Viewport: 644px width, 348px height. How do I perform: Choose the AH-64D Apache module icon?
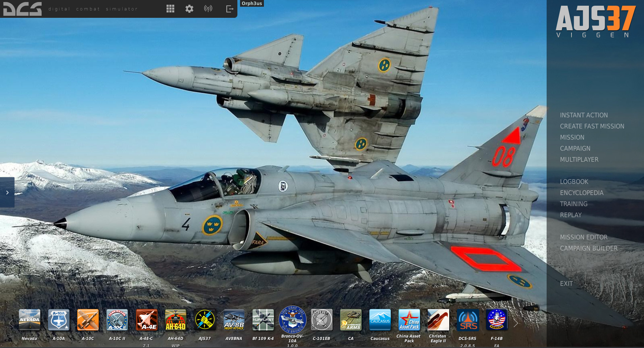coord(175,320)
